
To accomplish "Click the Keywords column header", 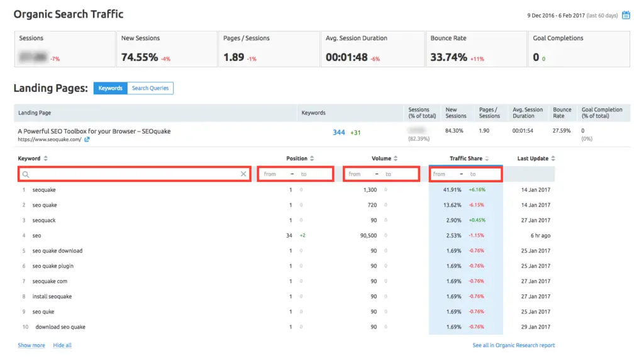I will coord(313,113).
